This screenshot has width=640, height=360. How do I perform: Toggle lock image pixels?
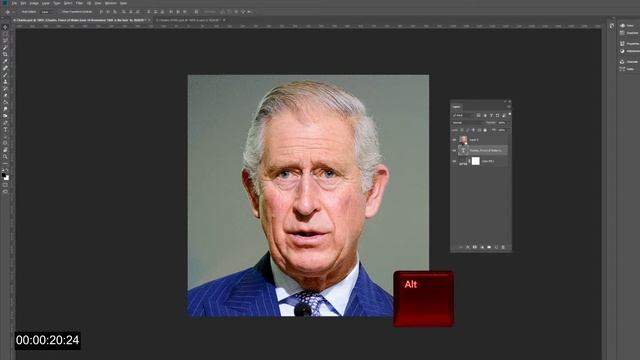(x=468, y=130)
